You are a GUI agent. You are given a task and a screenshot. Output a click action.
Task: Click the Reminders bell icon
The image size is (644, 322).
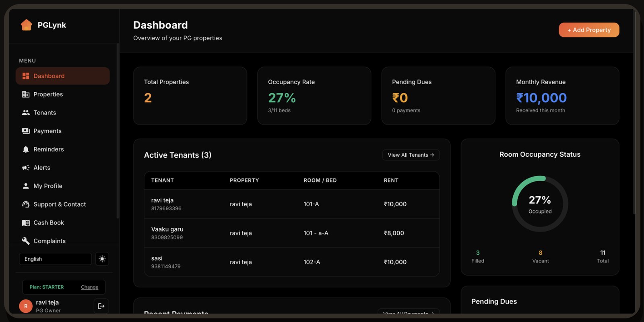pyautogui.click(x=26, y=150)
